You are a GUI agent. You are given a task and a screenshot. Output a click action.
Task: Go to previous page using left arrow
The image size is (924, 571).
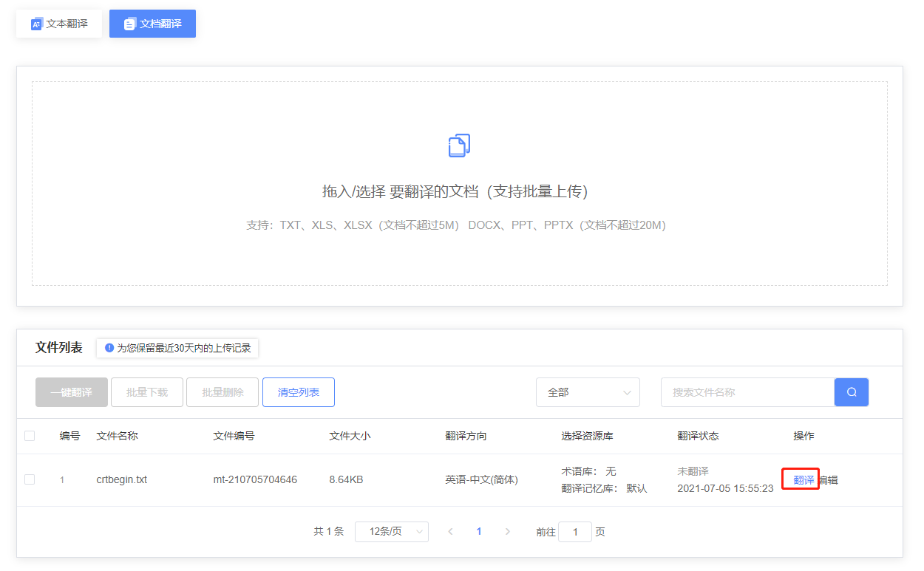click(450, 532)
